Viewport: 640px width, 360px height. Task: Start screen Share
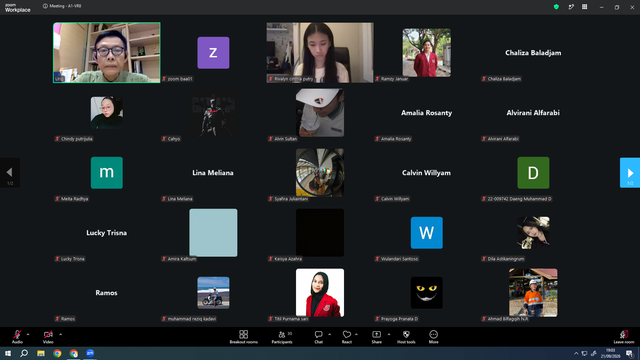coord(376,337)
